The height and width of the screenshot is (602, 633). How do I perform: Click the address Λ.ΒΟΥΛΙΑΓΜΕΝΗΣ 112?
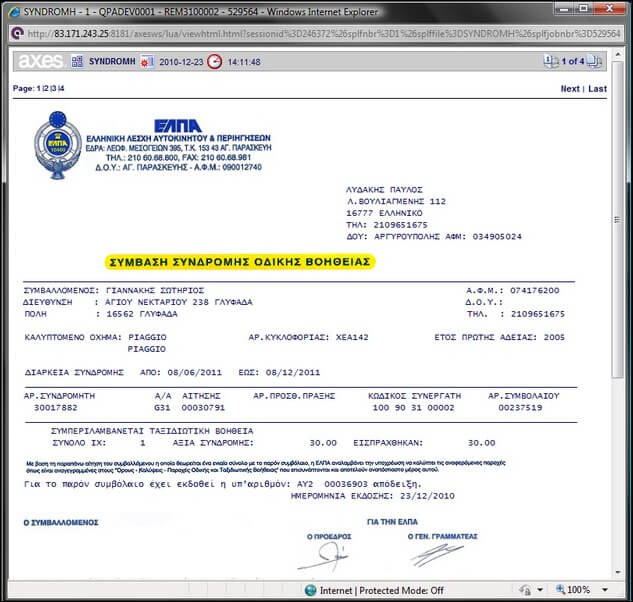tap(396, 201)
